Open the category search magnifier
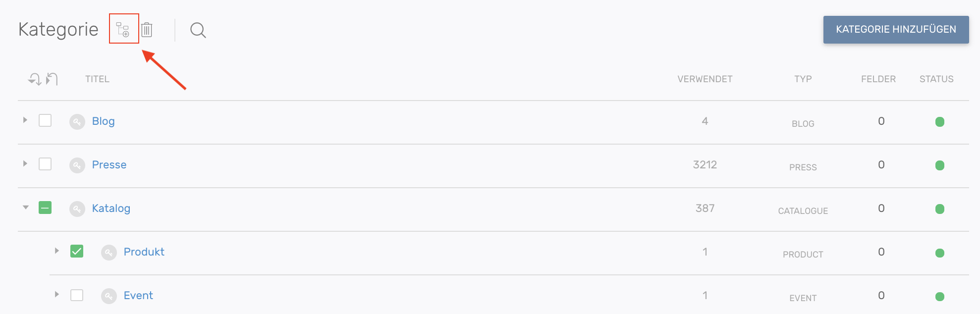Viewport: 980px width, 314px height. (x=198, y=30)
